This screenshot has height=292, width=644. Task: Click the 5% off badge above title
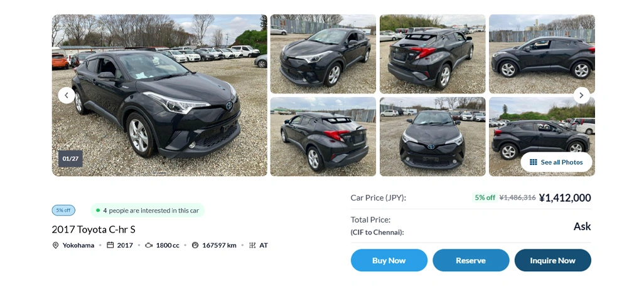coord(63,211)
